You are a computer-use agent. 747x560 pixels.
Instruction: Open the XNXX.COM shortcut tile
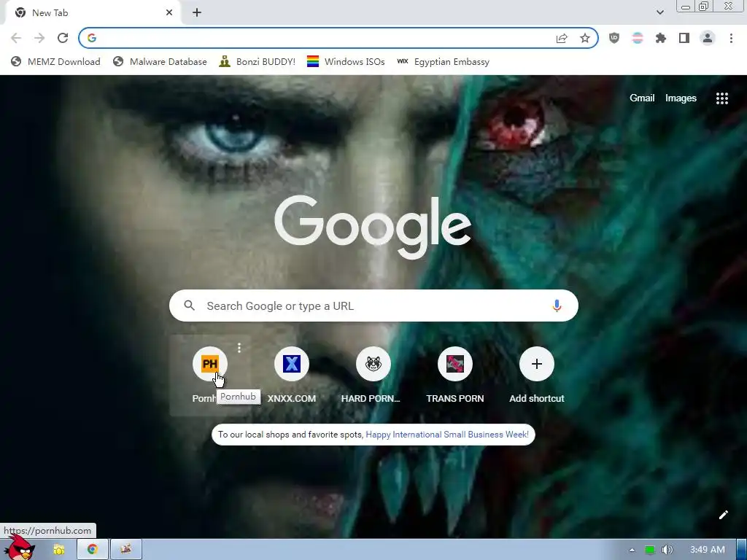(x=292, y=375)
